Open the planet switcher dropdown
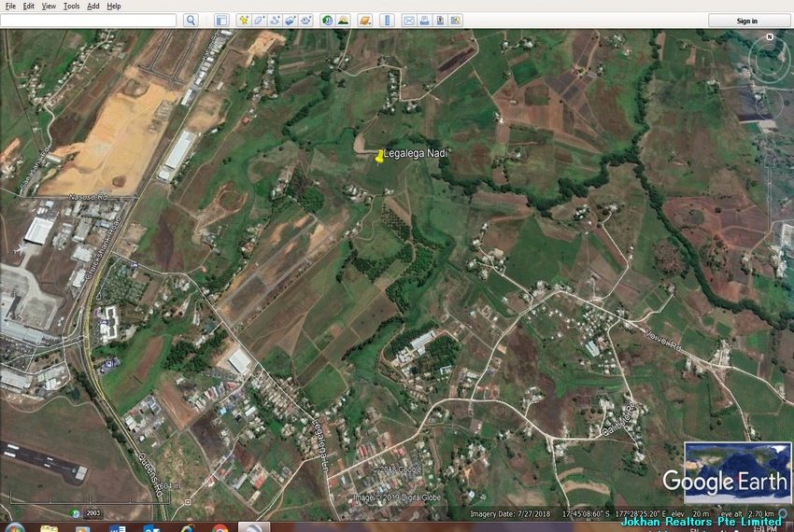 [x=364, y=21]
